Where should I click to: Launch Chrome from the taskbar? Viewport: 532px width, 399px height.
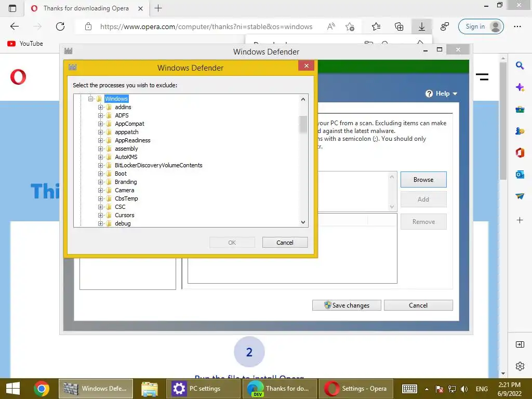[x=42, y=389]
